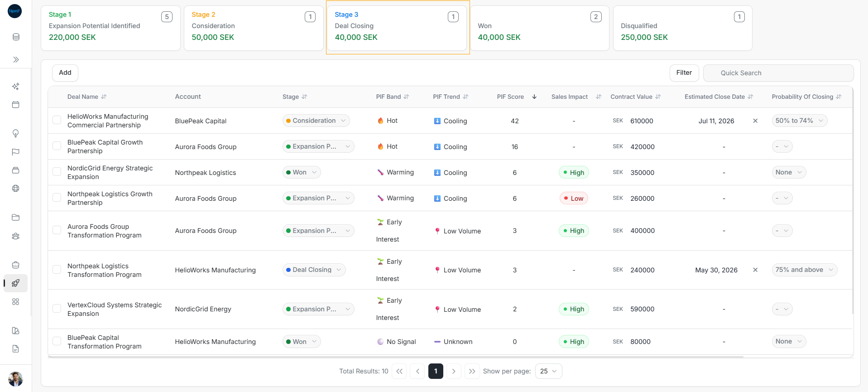Open the rocket icon in sidebar
The image size is (868, 392).
click(x=16, y=283)
